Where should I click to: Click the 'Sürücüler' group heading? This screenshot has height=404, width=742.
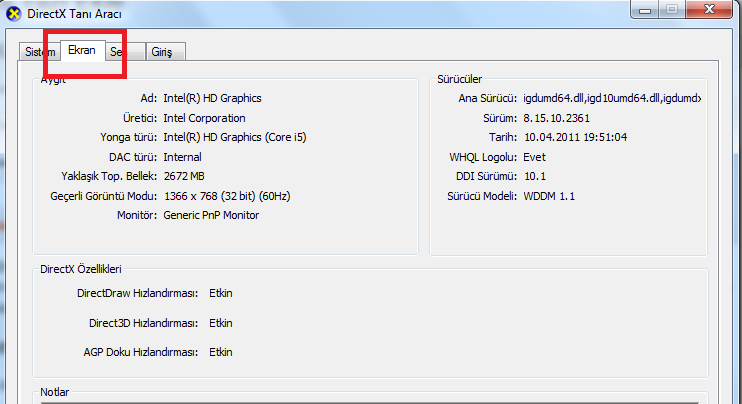point(459,79)
